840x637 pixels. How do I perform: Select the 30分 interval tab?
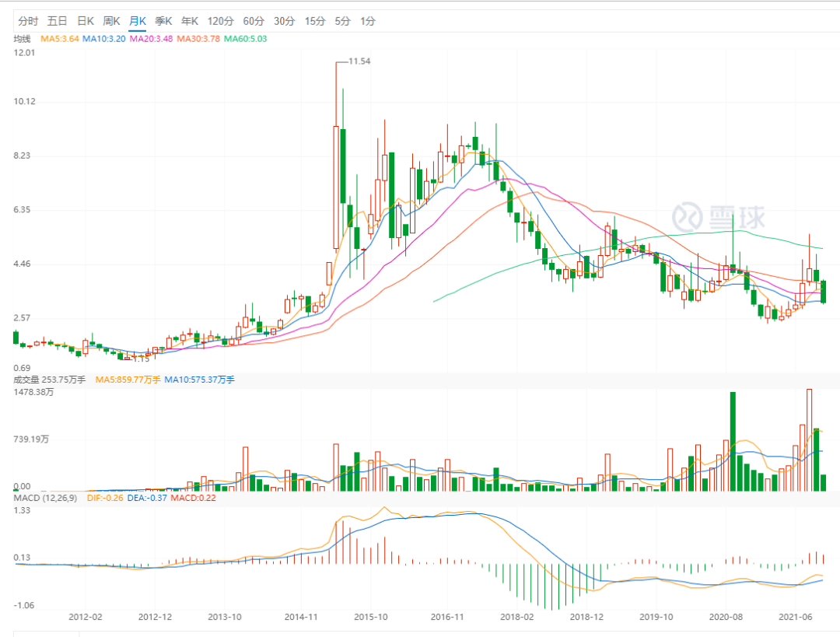coord(285,22)
